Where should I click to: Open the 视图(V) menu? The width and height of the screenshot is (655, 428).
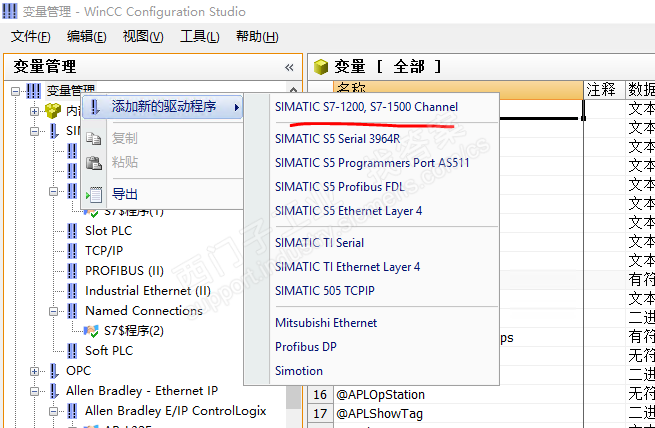pos(143,37)
